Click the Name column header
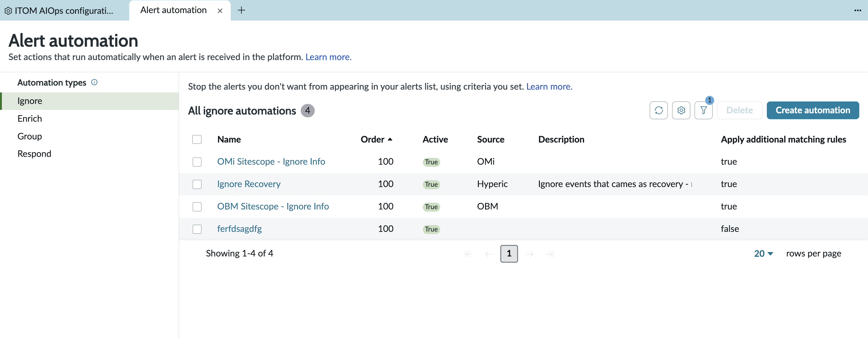Screen dimensions: 868x338 pos(229,139)
